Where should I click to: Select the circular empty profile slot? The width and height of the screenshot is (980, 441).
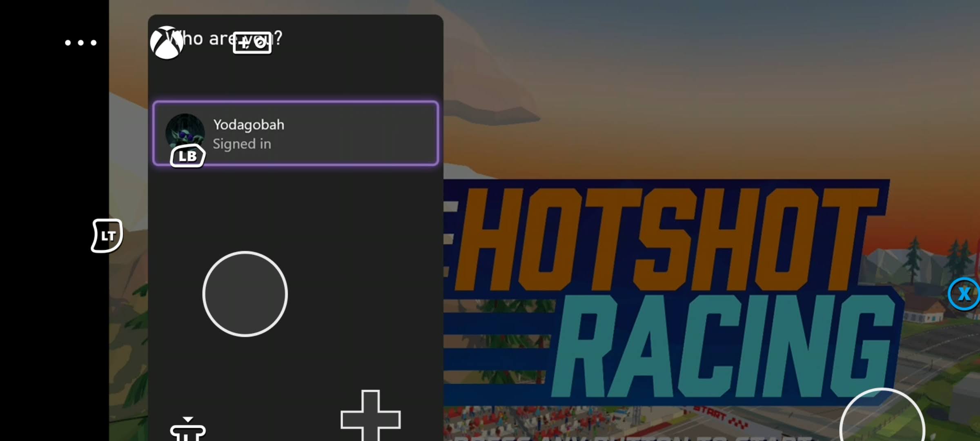[243, 294]
